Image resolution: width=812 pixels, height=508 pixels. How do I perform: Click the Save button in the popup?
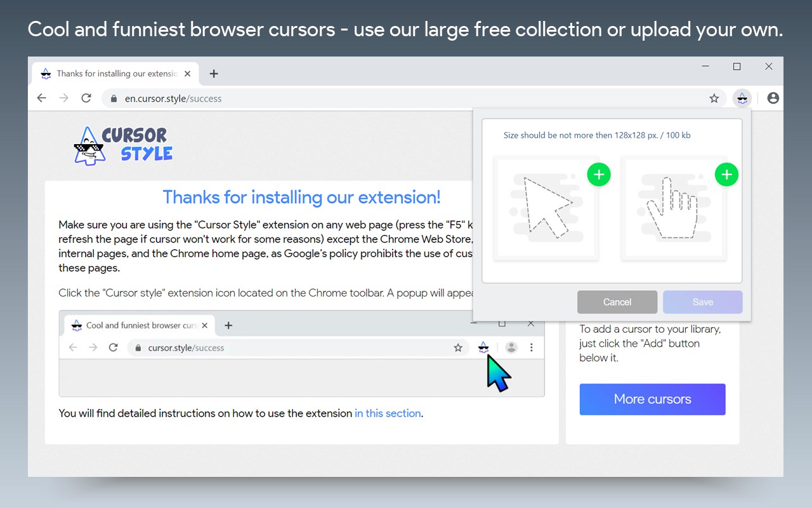point(703,302)
